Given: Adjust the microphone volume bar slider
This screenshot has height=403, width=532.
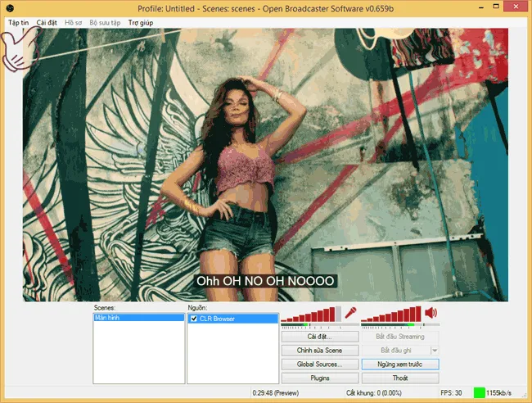Looking at the screenshot, I should point(311,314).
